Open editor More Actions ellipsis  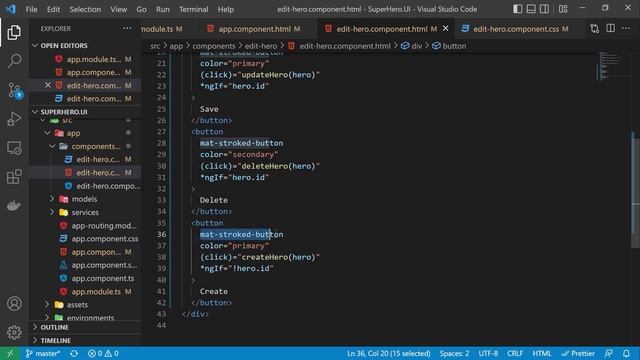coord(626,28)
